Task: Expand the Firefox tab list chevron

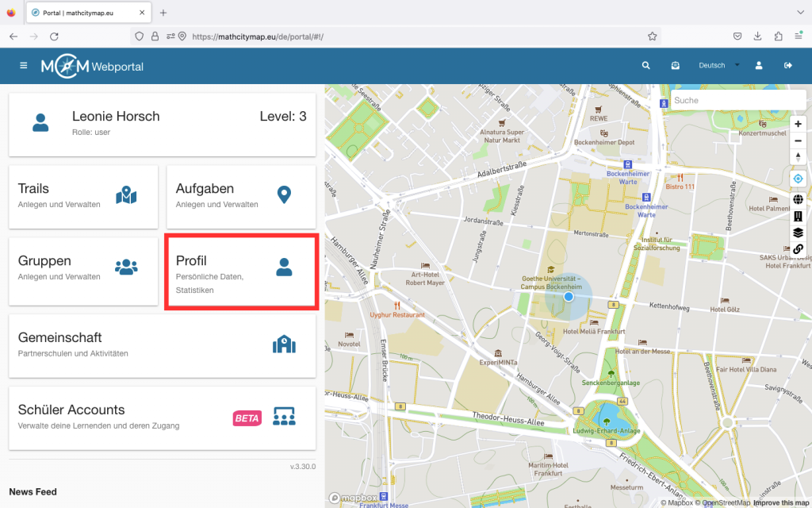Action: click(x=797, y=13)
